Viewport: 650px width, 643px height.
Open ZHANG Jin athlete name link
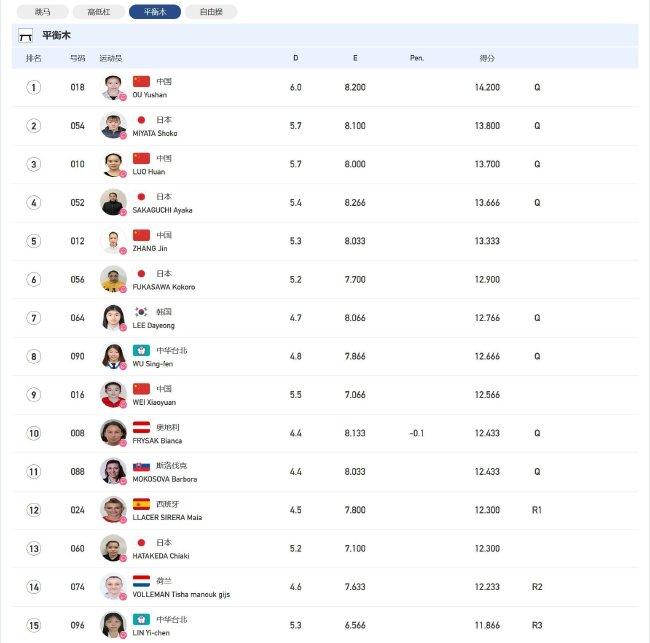pyautogui.click(x=150, y=248)
